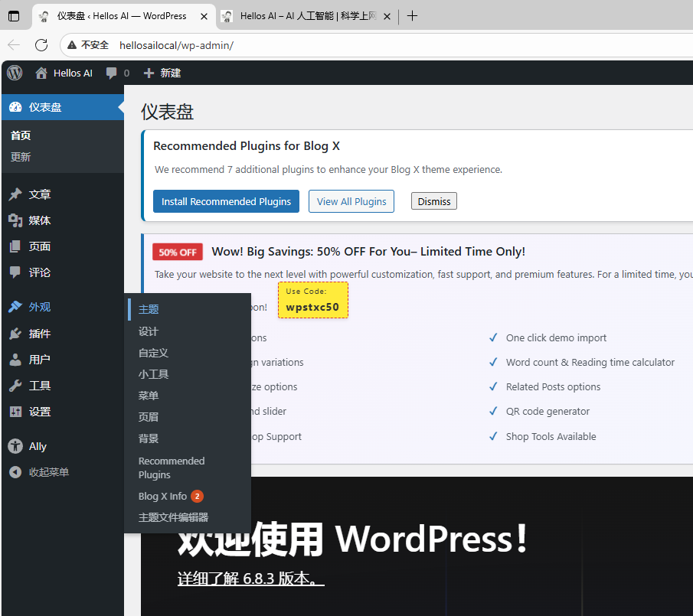Click the WordPress logo in admin bar
The height and width of the screenshot is (616, 693).
(x=15, y=73)
